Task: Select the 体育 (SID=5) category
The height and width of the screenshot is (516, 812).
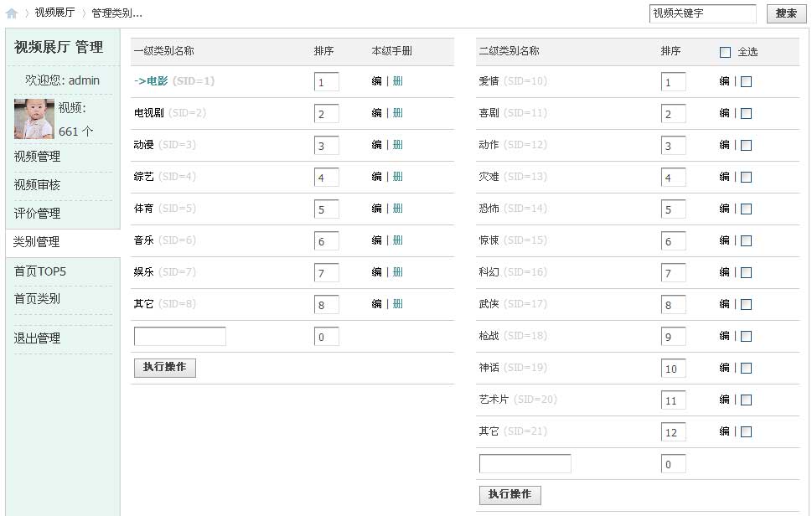Action: pyautogui.click(x=165, y=209)
